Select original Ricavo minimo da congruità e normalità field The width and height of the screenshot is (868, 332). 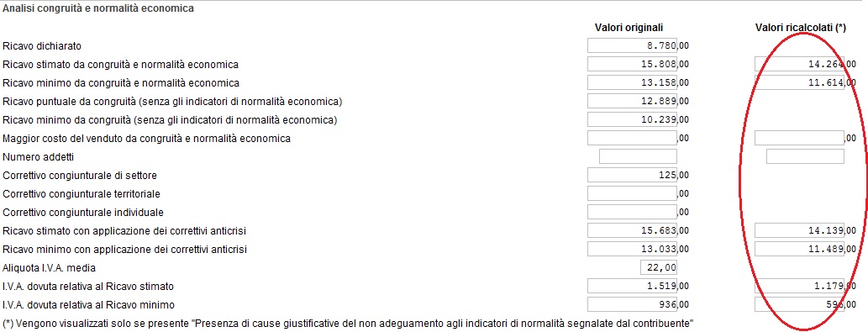632,82
